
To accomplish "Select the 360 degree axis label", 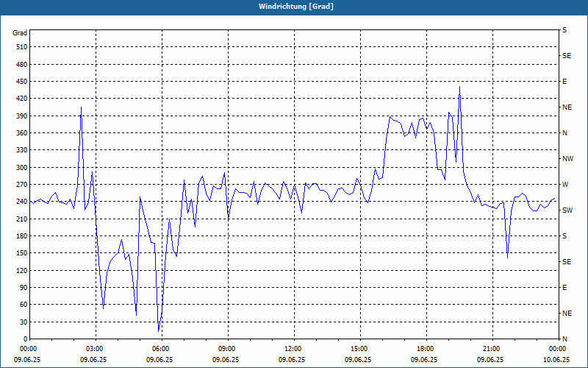I will [22, 133].
